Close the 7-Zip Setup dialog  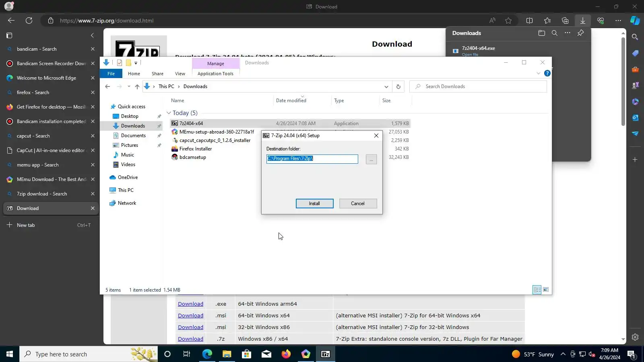pos(376,136)
